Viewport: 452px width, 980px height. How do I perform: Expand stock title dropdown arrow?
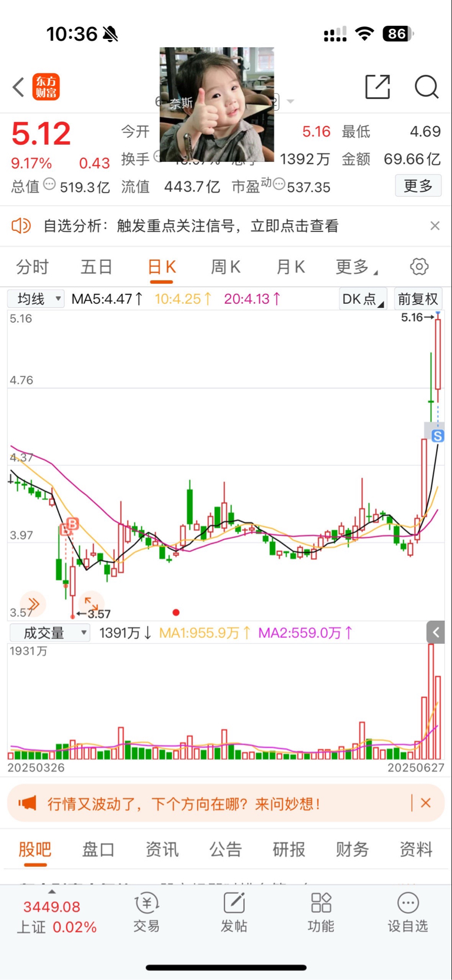[x=290, y=101]
